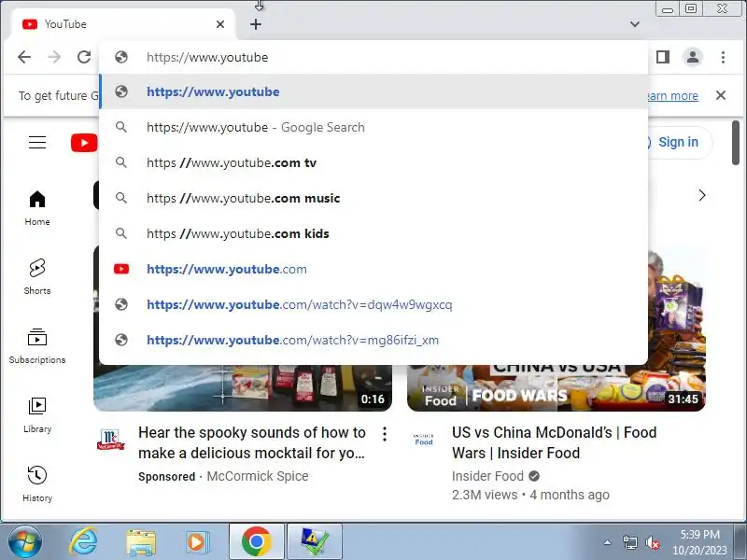The width and height of the screenshot is (747, 560).
Task: Open Windows Explorer from taskbar
Action: coord(141,542)
